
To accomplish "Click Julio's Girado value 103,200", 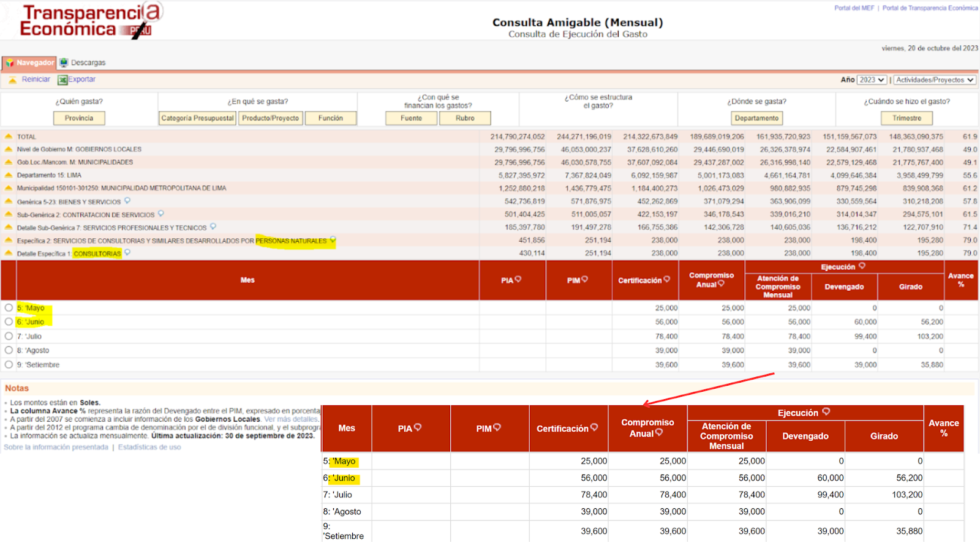I will click(x=930, y=337).
